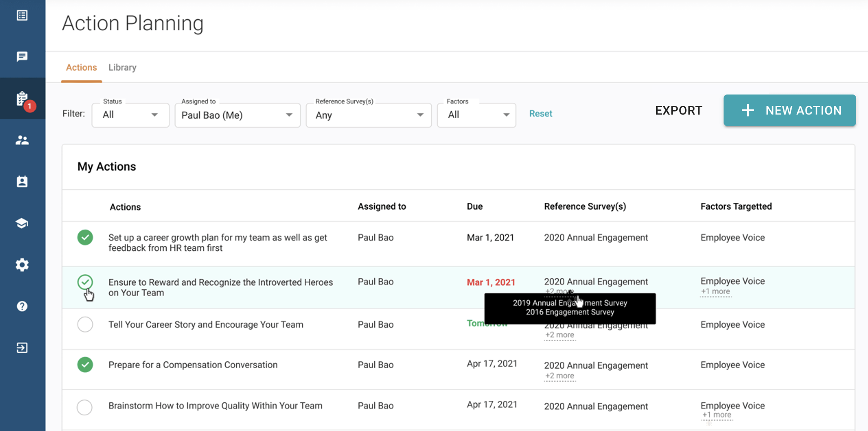Click the NEW ACTION button

(790, 110)
